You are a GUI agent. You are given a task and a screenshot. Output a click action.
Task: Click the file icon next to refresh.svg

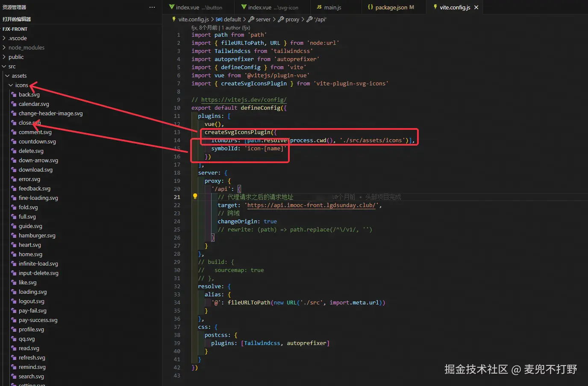click(14, 357)
